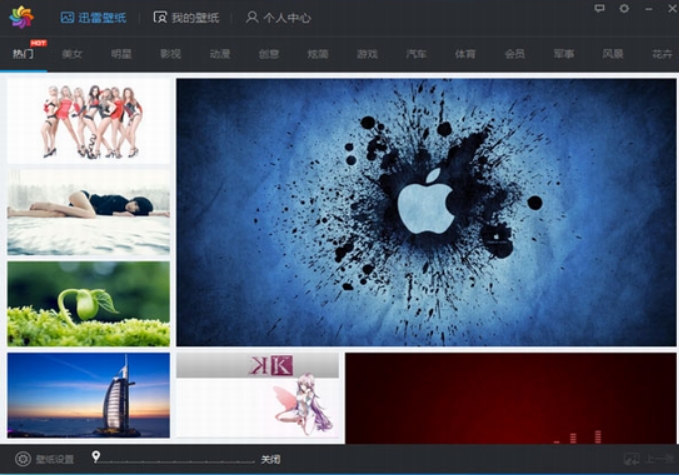Switch to the 美女 category tab

(x=72, y=54)
